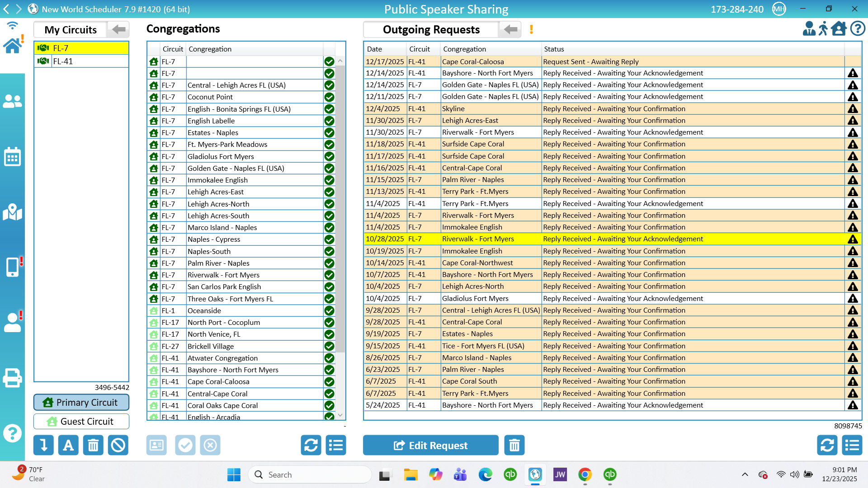Toggle green checkmark for Brickell Village

[329, 347]
